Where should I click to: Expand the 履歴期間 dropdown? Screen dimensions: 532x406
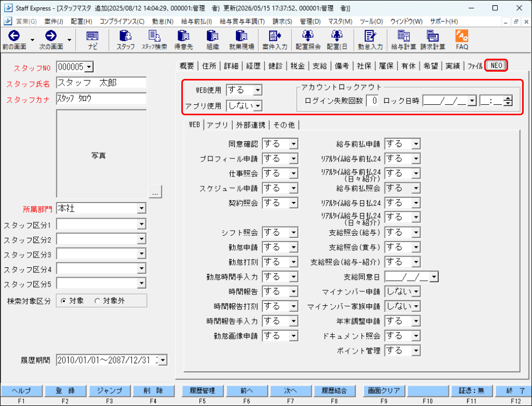(163, 360)
